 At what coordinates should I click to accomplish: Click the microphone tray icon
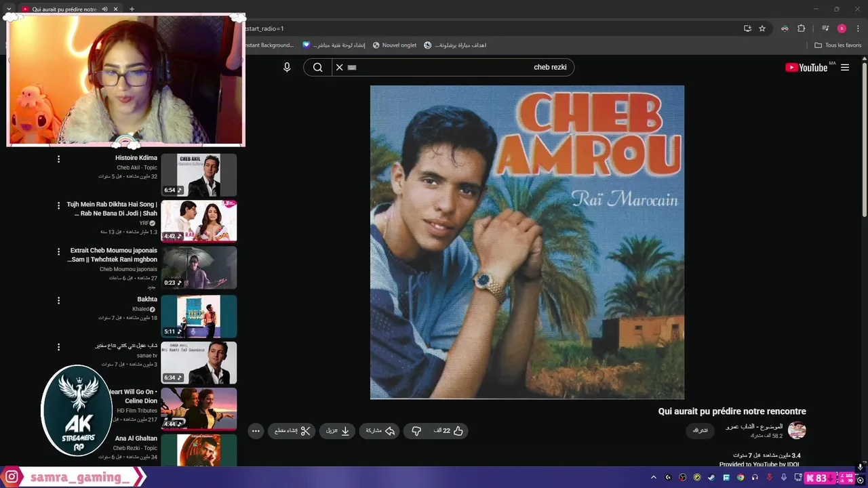point(784,478)
